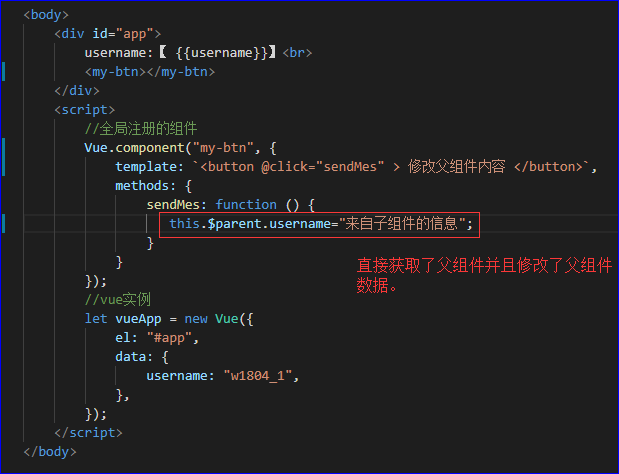
Task: Click the username: "w1804_1" line
Action: (223, 375)
